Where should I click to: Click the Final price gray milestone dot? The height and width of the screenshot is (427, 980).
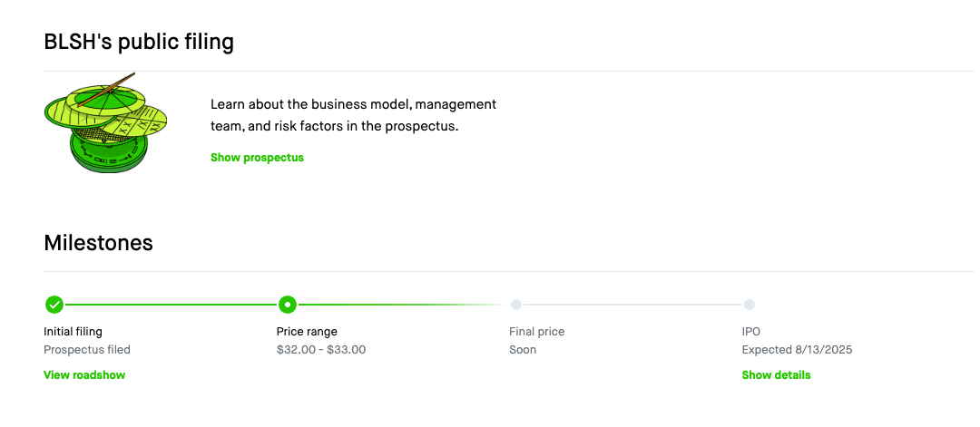point(516,305)
